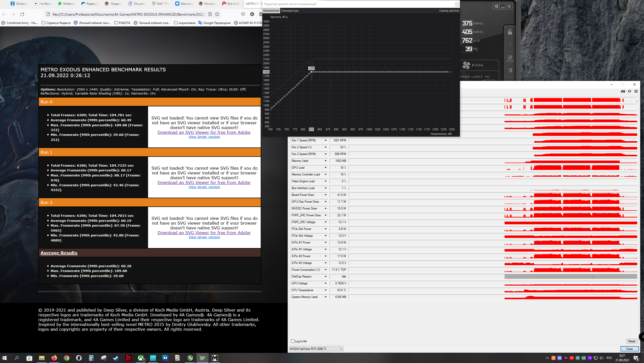Click Run 0 View larger version link
Viewport: 644px width, 363px height.
[x=204, y=137]
